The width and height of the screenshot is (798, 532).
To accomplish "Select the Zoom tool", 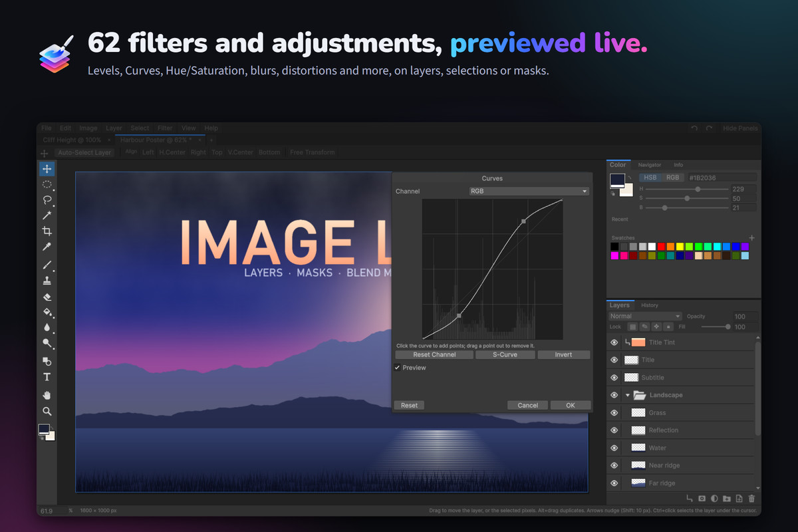I will (x=47, y=411).
